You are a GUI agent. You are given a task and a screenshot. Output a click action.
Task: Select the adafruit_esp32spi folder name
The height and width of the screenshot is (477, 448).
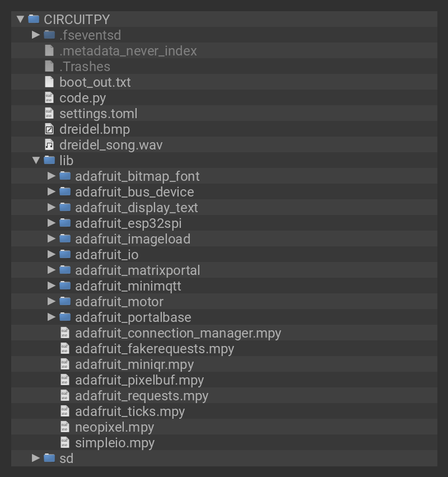click(x=128, y=223)
